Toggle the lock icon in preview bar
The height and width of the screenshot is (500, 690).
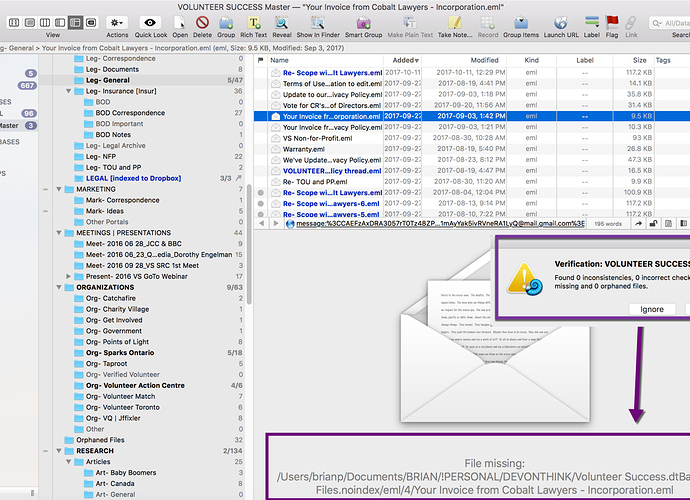(653, 224)
